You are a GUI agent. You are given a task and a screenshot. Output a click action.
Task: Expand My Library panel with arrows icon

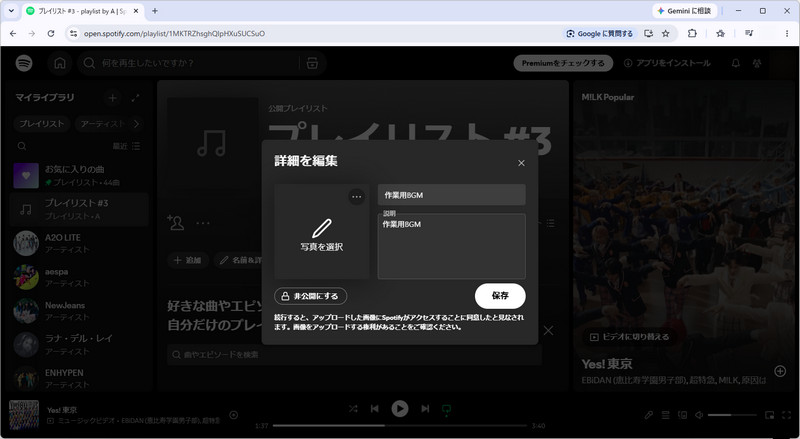[135, 97]
